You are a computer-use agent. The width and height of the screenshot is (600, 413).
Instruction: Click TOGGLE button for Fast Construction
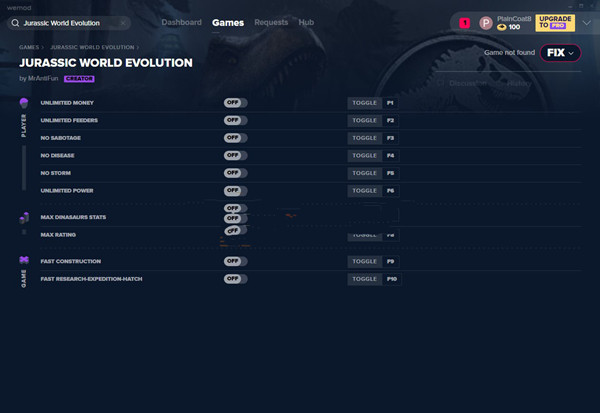click(x=364, y=261)
